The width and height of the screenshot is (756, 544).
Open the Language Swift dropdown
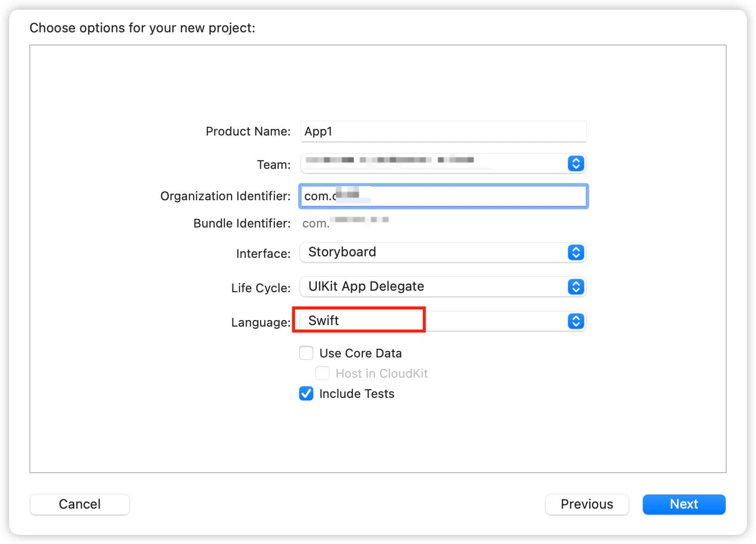click(443, 321)
